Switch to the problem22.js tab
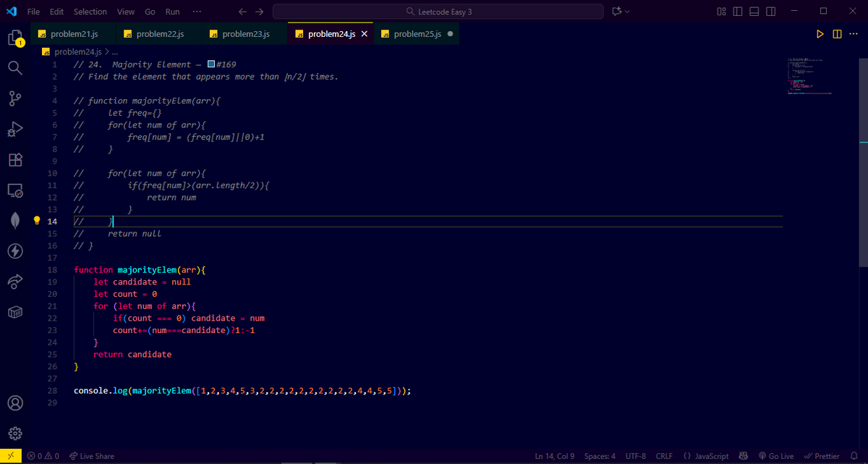 (159, 34)
